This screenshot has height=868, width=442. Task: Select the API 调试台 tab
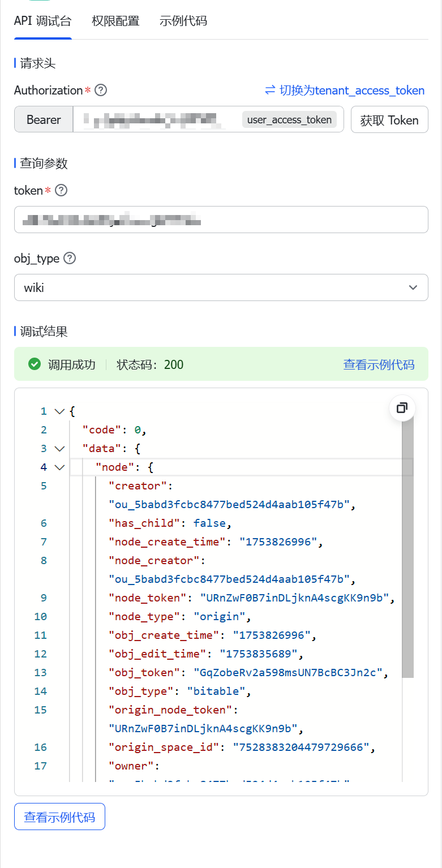coord(43,22)
